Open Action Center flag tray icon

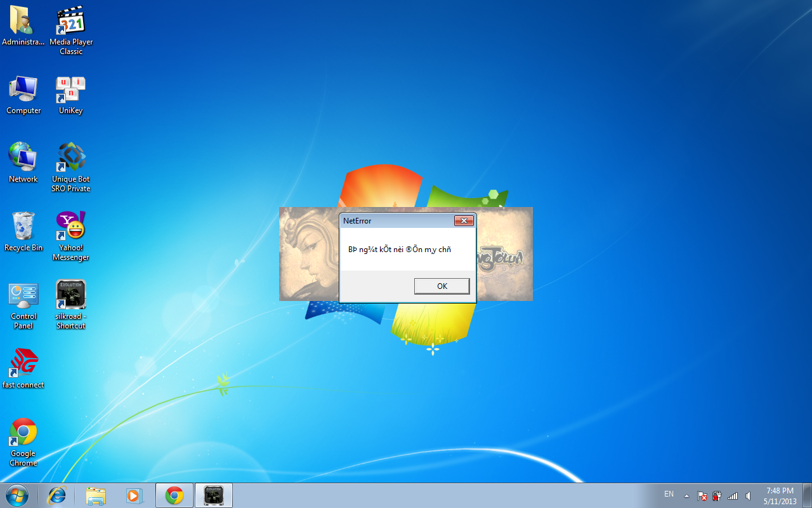point(702,496)
